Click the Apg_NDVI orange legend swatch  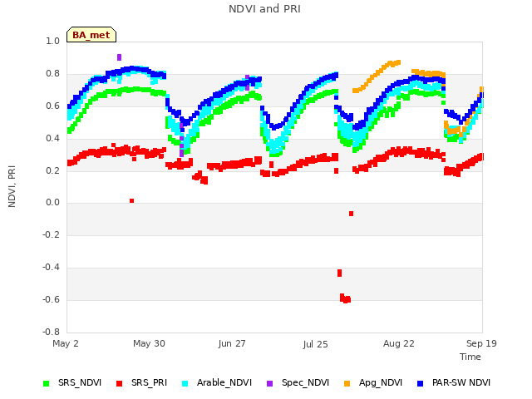(x=347, y=383)
